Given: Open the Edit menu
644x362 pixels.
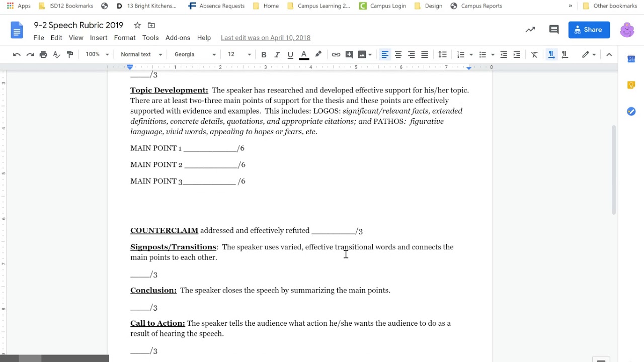Looking at the screenshot, I should [x=56, y=38].
